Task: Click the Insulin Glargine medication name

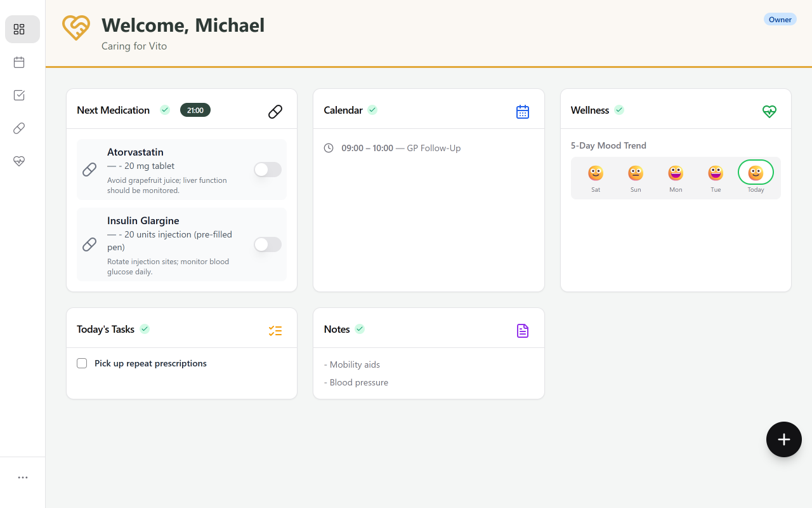Action: click(143, 220)
